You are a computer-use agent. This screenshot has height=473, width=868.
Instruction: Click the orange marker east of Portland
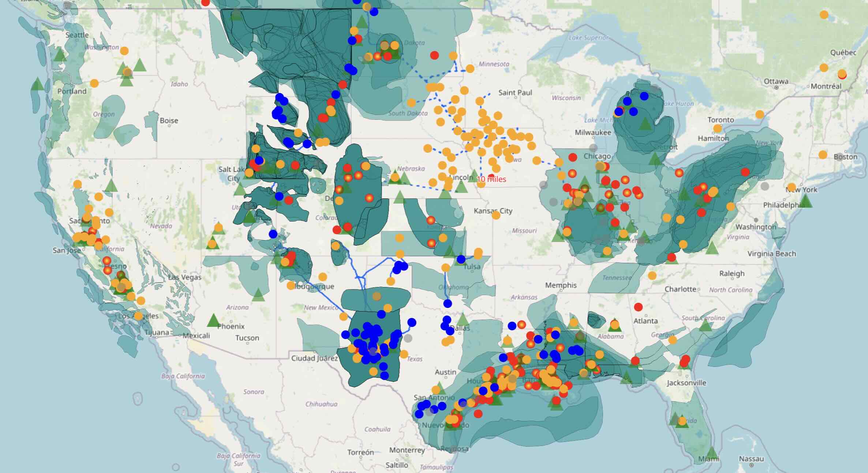tap(94, 83)
